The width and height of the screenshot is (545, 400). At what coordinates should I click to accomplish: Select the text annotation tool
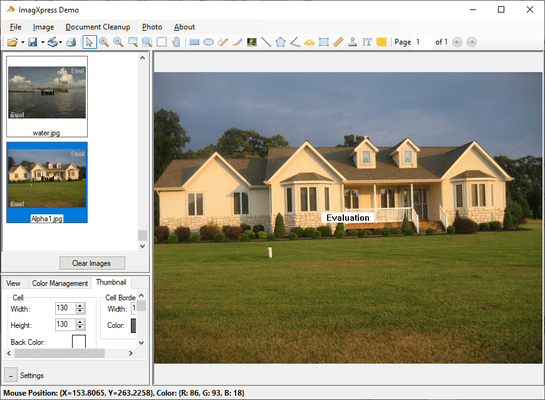click(x=367, y=42)
